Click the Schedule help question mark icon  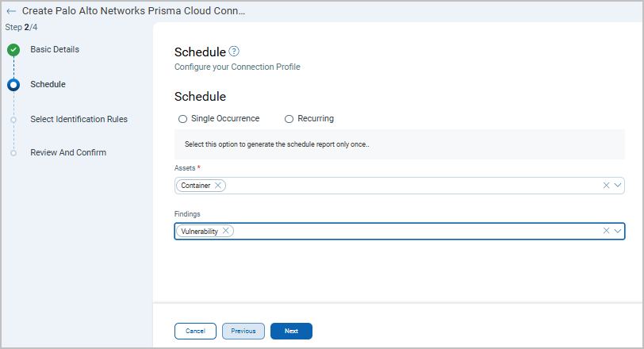234,52
